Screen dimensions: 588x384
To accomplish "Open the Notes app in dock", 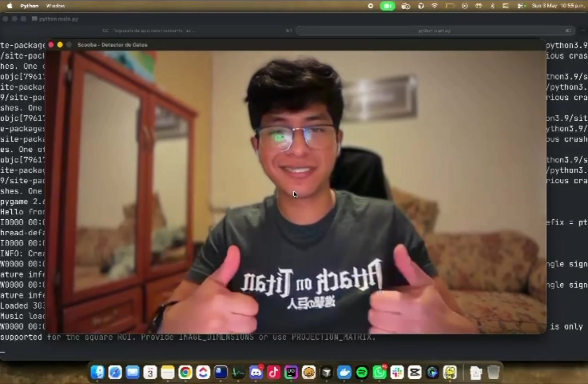I will click(x=168, y=372).
